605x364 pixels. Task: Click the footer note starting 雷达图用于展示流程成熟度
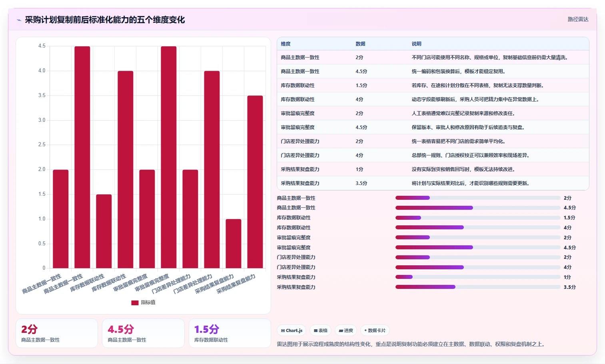pyautogui.click(x=411, y=344)
